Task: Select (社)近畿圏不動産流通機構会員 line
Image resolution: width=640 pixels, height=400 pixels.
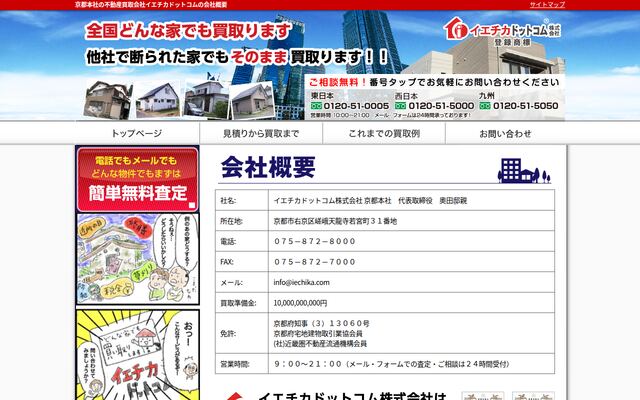Action: point(320,344)
